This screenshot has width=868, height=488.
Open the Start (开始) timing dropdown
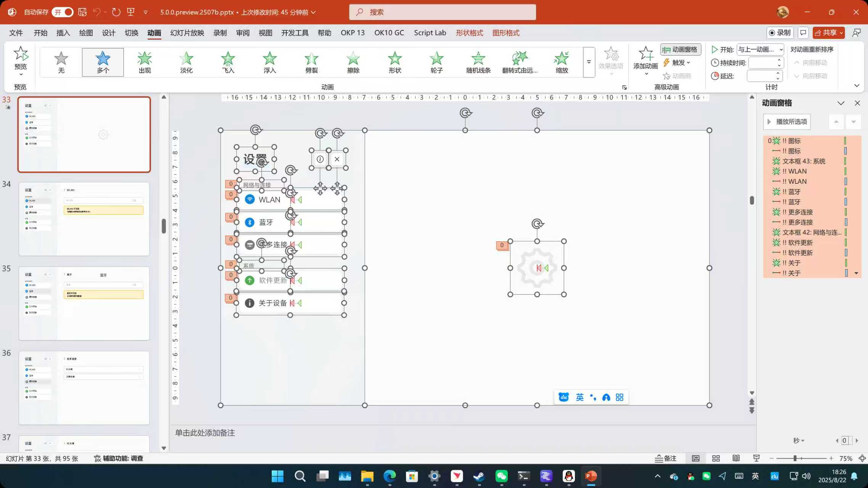(760, 50)
